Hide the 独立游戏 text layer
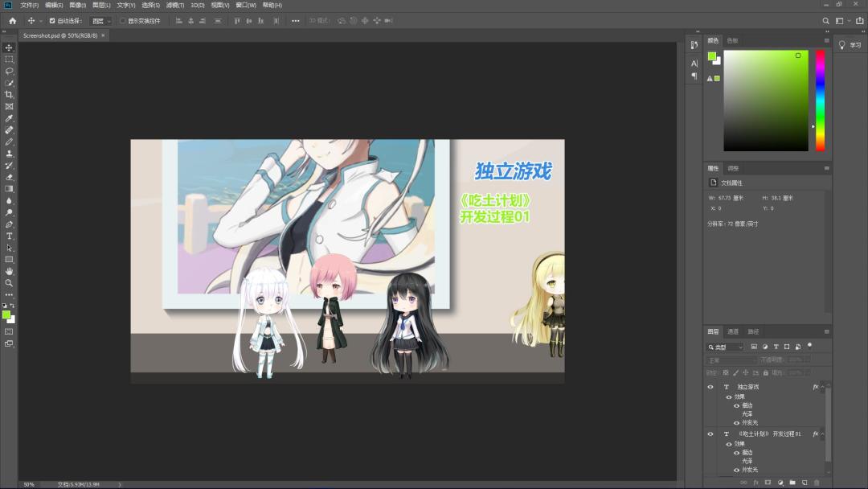 point(710,387)
